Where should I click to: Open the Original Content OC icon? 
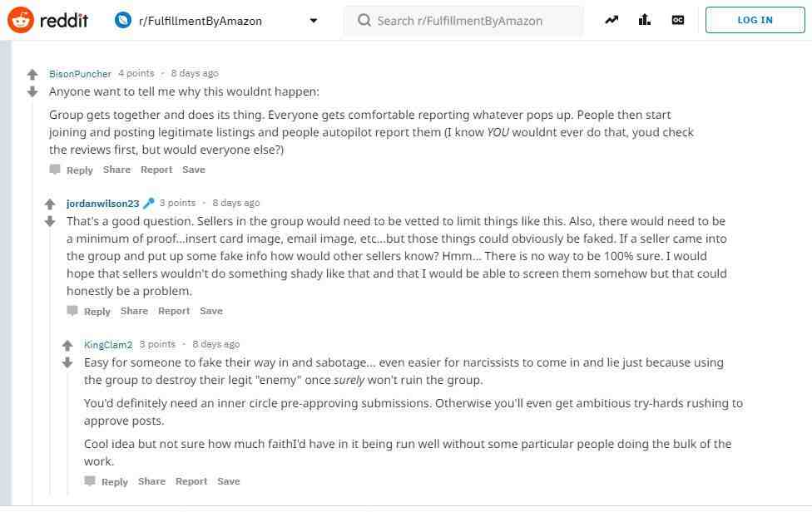(677, 20)
